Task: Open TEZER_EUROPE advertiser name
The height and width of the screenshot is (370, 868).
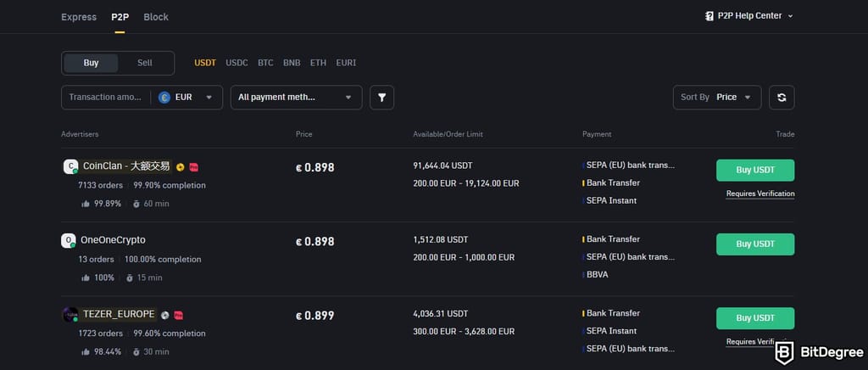Action: pos(119,315)
